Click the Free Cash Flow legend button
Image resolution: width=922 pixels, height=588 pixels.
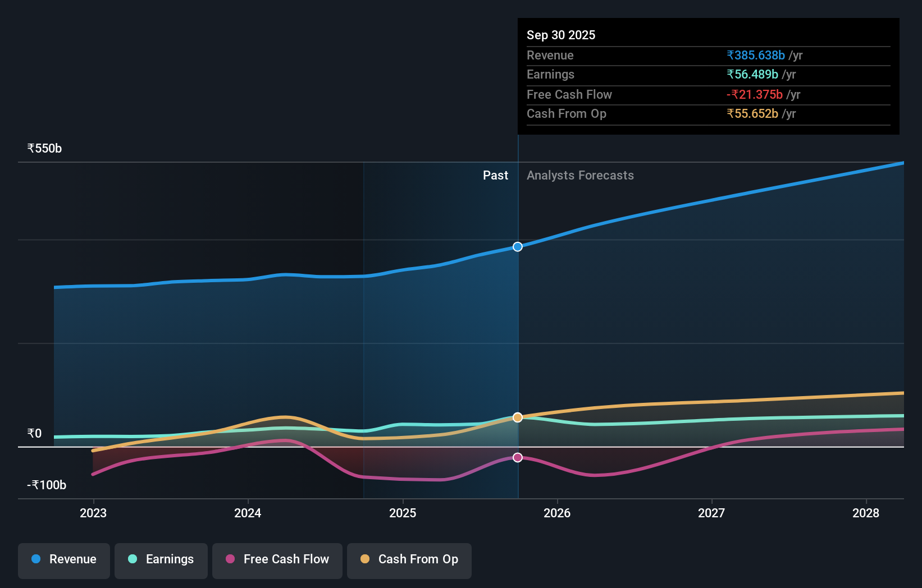[x=277, y=559]
